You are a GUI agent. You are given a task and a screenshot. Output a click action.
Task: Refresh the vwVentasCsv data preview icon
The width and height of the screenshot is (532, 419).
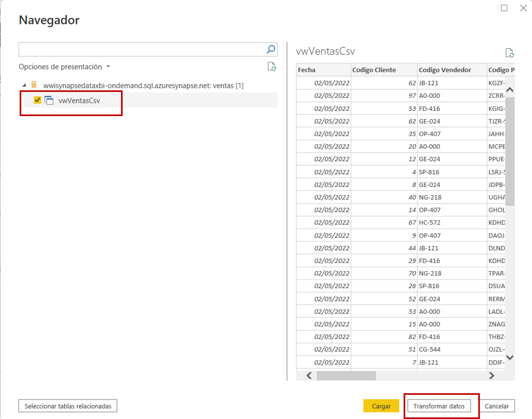(x=510, y=53)
